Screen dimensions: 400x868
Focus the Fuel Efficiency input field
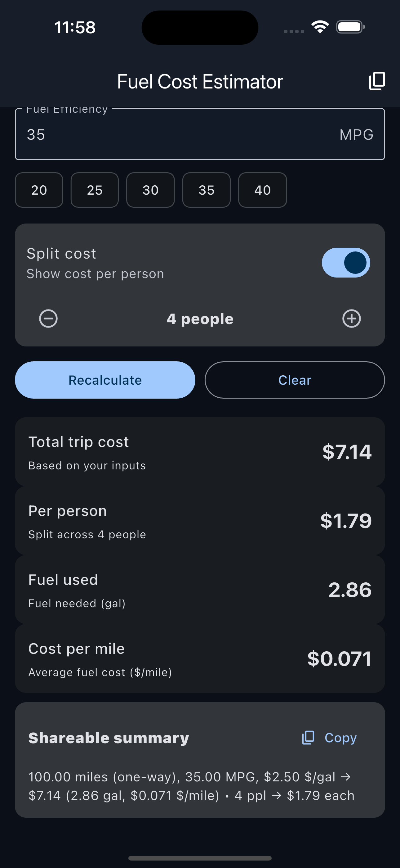coord(182,134)
